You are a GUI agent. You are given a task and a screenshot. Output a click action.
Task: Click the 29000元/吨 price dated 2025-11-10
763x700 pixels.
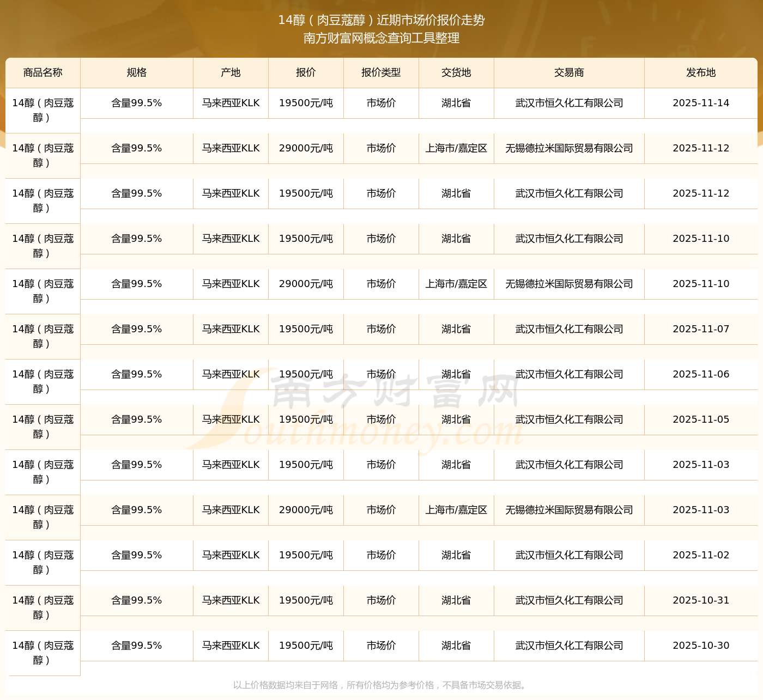(x=306, y=284)
